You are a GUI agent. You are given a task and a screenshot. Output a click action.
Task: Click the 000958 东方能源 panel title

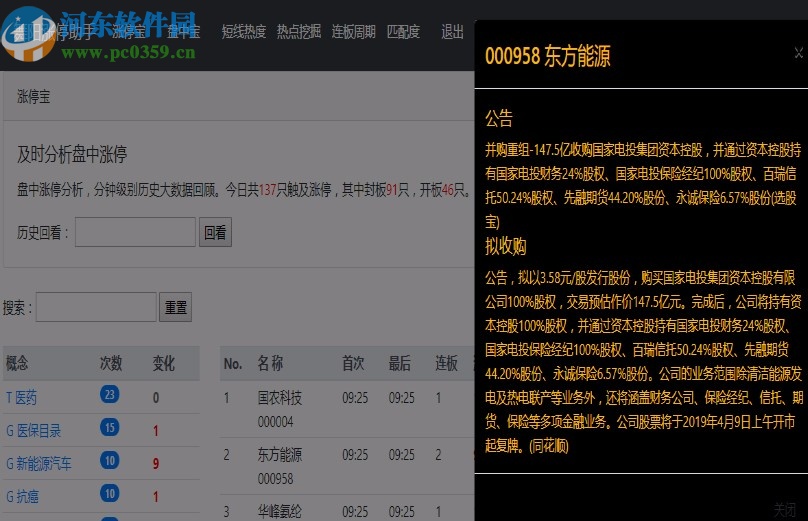[548, 56]
